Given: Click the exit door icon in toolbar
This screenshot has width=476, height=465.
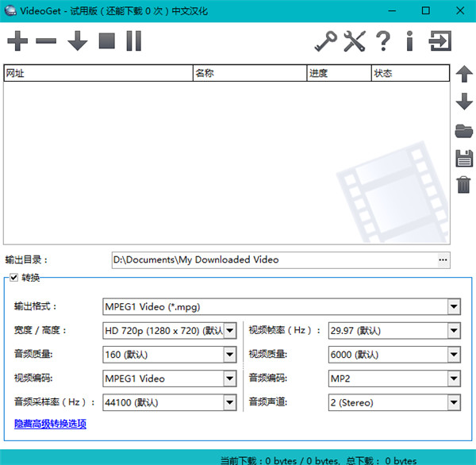Looking at the screenshot, I should click(440, 41).
